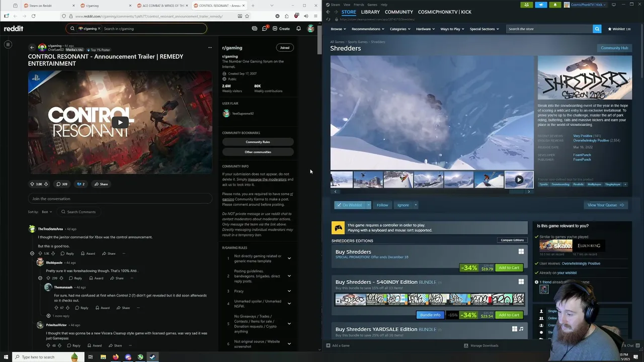Screen dimensions: 644x362
Task: Upvote the Control Resonant post
Action: (x=32, y=184)
